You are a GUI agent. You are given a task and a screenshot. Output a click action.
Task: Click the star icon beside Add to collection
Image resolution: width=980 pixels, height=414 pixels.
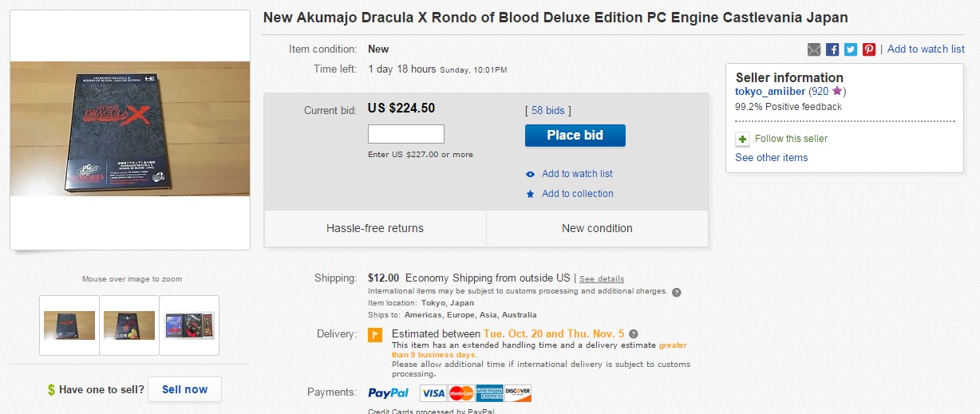[531, 194]
